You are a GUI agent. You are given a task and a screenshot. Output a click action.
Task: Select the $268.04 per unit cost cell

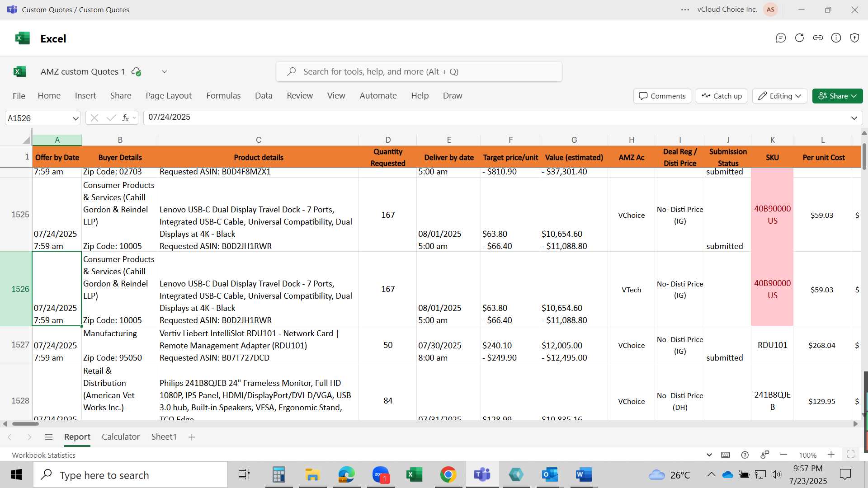click(822, 345)
